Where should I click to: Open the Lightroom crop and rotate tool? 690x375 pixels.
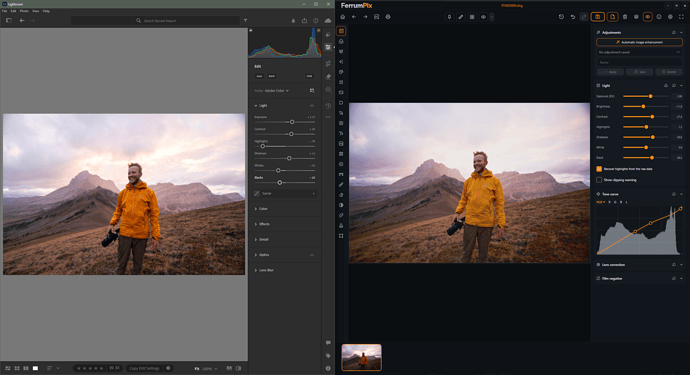[x=328, y=63]
